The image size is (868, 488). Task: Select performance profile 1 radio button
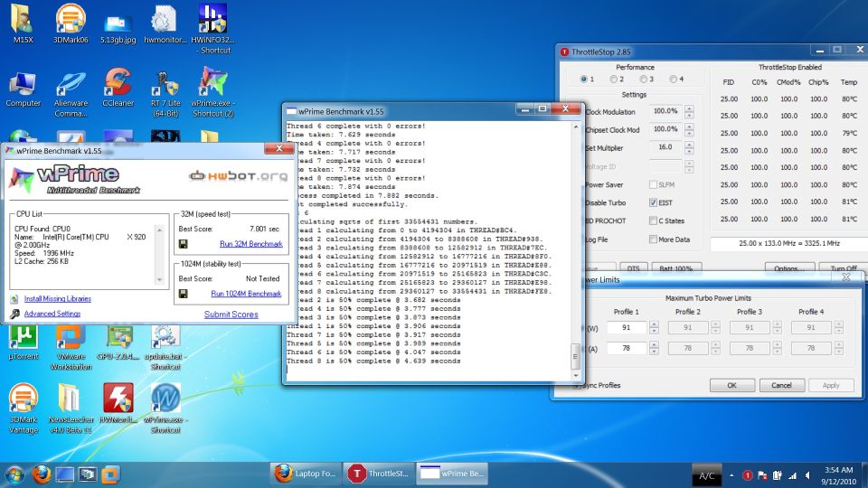(583, 80)
